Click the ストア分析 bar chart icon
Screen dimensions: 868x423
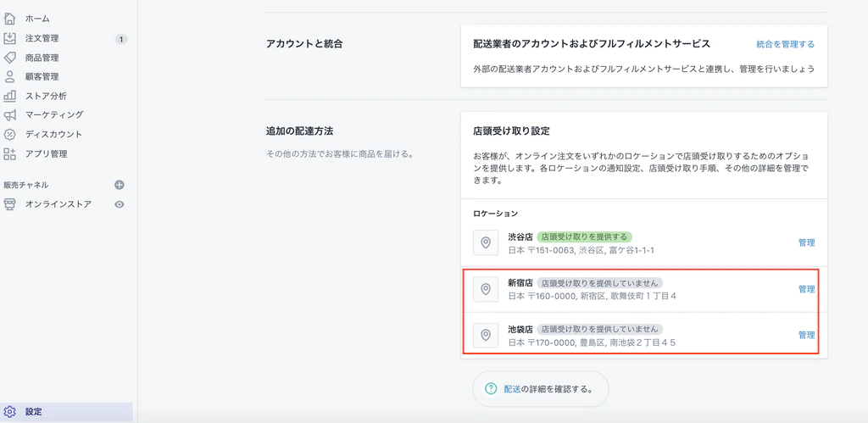click(9, 96)
